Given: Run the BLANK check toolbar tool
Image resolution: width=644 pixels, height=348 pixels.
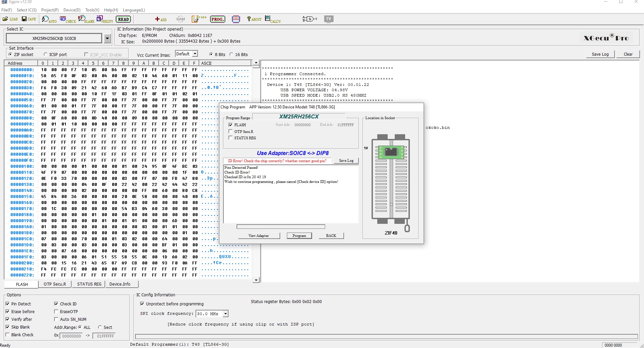Looking at the screenshot, I should coord(86,19).
